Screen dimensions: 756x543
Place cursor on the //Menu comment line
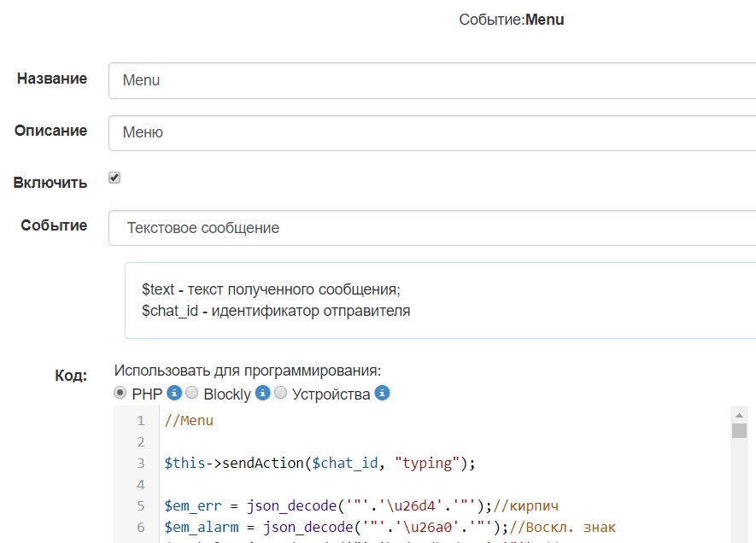point(189,420)
